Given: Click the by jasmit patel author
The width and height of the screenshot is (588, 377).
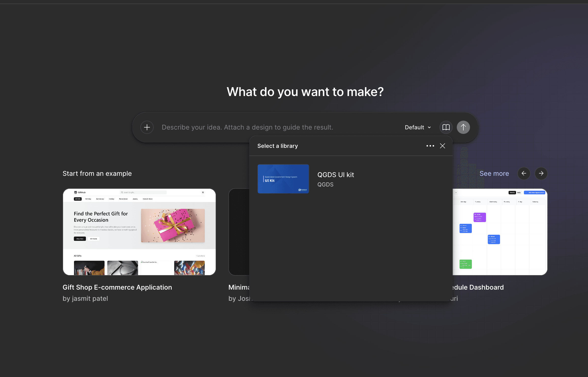Looking at the screenshot, I should pos(85,299).
